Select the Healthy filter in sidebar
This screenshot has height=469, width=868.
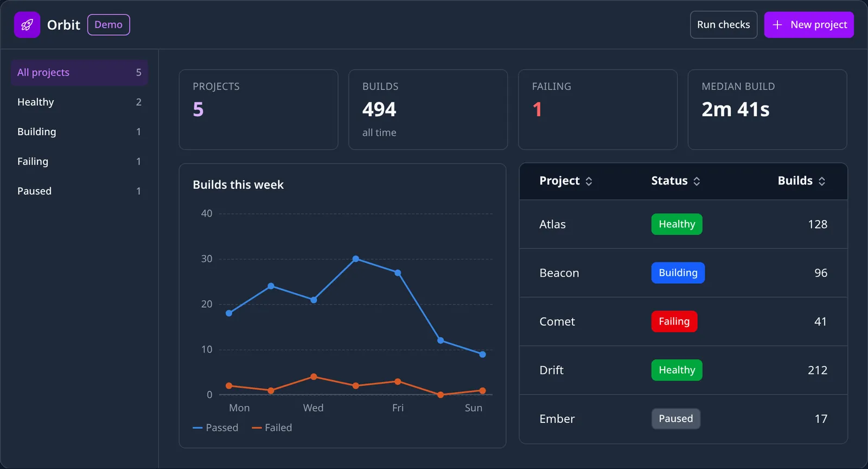(x=79, y=102)
